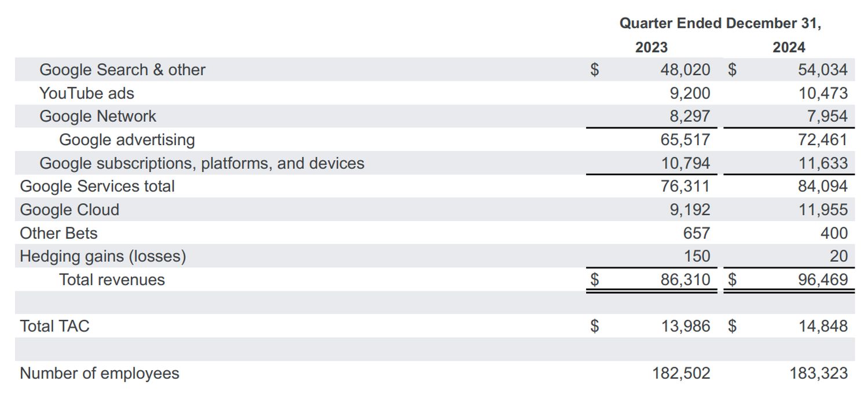Select the Google advertising subtotal label
Screen dimensions: 868x395
pyautogui.click(x=127, y=140)
